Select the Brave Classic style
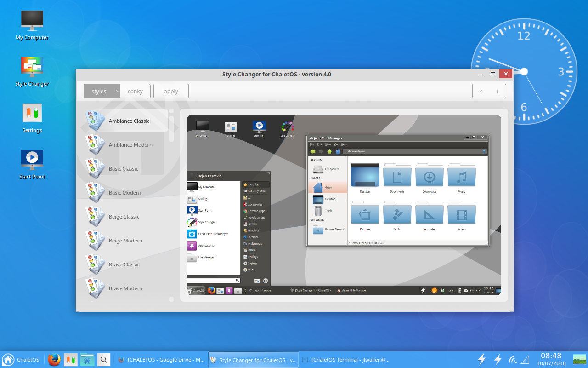Screen dimensions: 588x368 pos(126,264)
